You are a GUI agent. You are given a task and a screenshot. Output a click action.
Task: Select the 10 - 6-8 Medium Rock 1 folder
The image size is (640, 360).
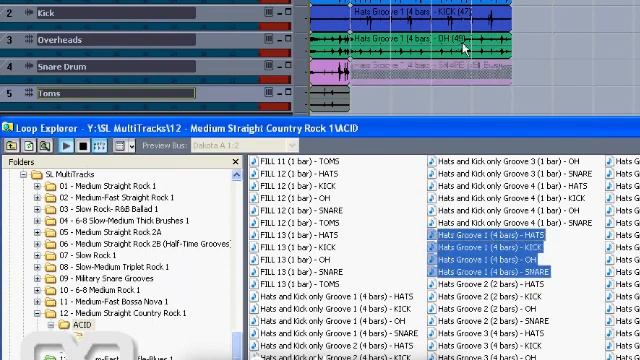point(100,290)
